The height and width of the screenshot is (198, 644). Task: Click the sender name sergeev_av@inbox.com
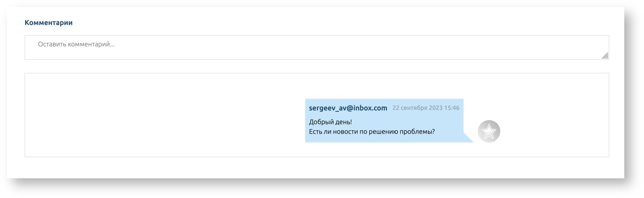(x=348, y=108)
